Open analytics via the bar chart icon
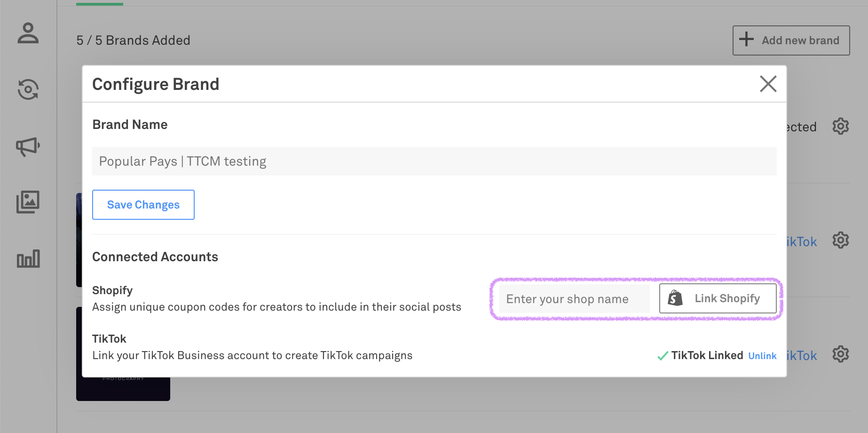Screen dimensions: 868x433 point(28,258)
